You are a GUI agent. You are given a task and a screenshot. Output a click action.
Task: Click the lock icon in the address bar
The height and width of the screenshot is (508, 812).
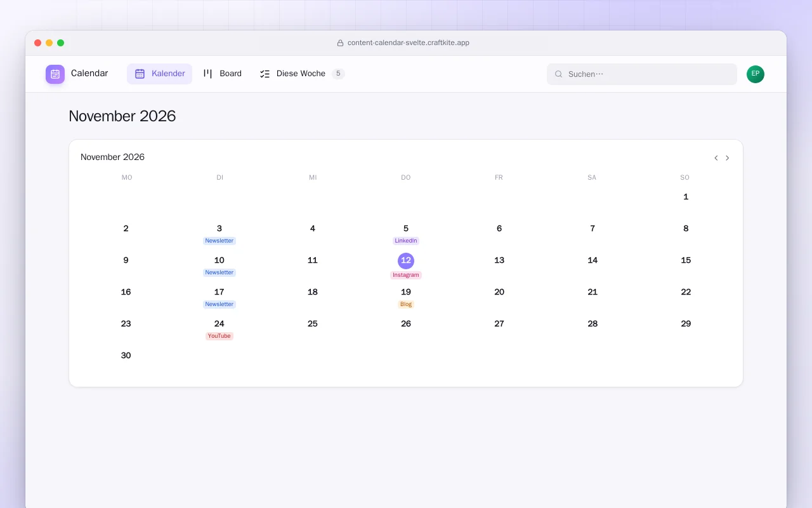coord(340,43)
